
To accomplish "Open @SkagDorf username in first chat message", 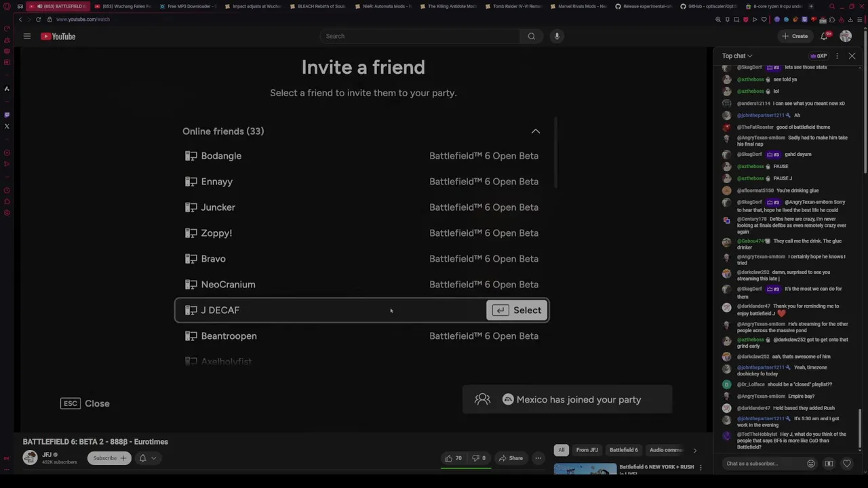I will (x=750, y=67).
